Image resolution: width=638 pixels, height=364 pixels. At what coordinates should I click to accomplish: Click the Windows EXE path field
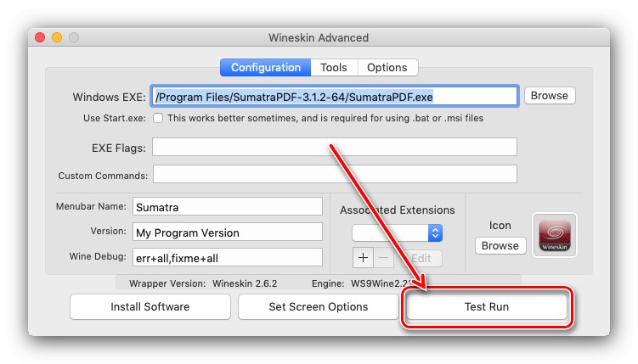334,96
